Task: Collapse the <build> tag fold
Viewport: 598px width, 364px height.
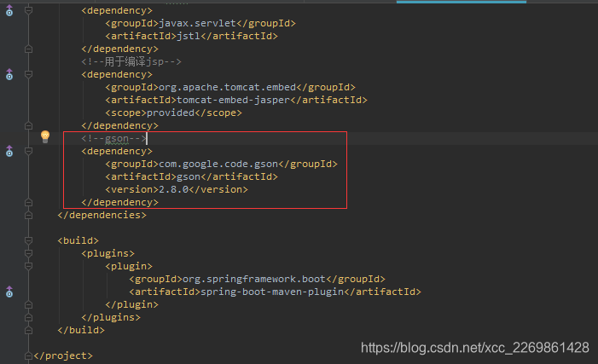Action: [28, 240]
